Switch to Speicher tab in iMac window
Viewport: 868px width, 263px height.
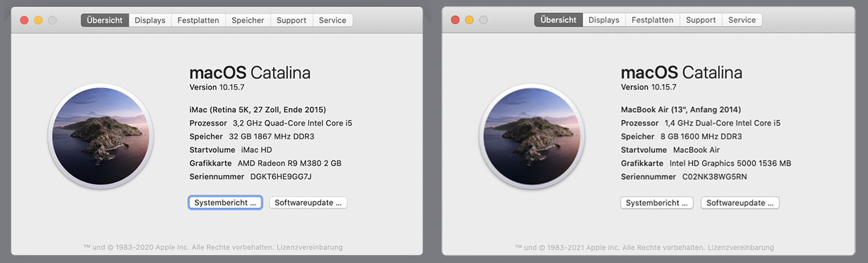point(248,20)
